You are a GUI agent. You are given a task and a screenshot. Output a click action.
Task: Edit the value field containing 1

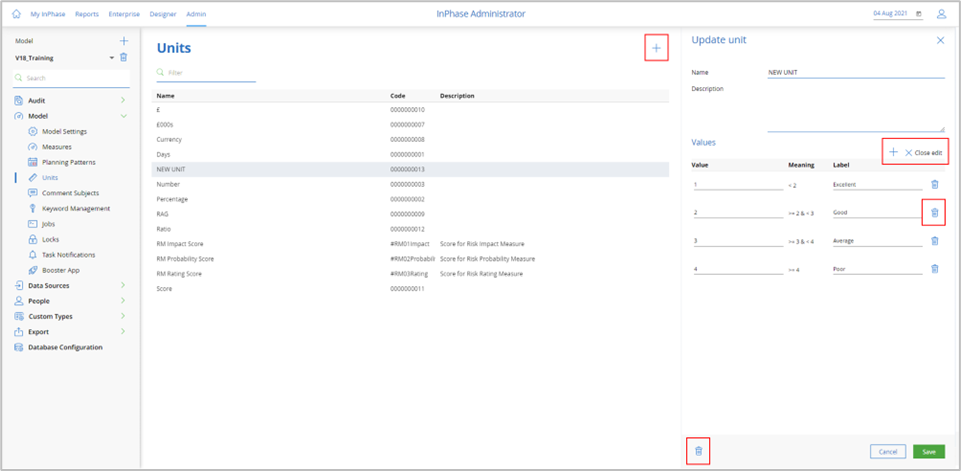pyautogui.click(x=738, y=184)
